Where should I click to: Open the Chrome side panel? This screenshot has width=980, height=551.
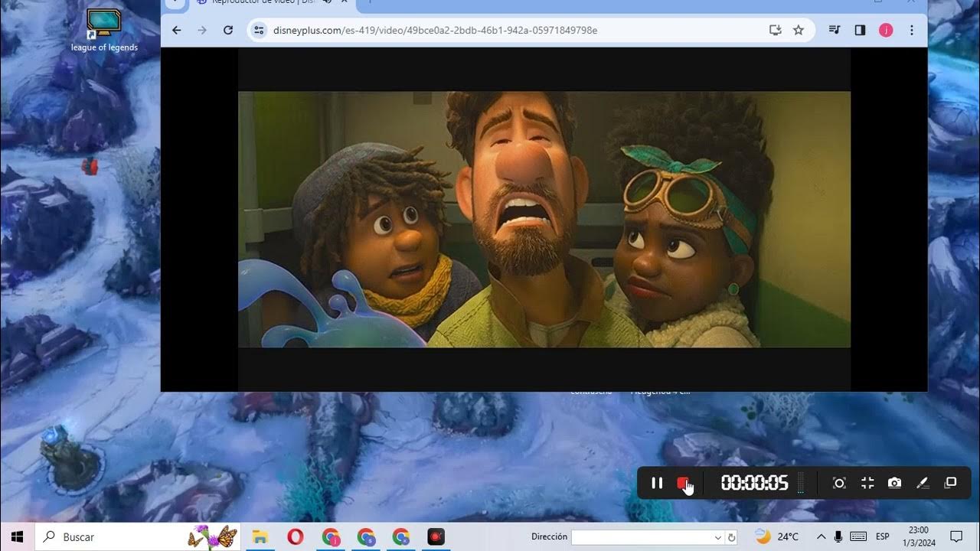coord(860,30)
